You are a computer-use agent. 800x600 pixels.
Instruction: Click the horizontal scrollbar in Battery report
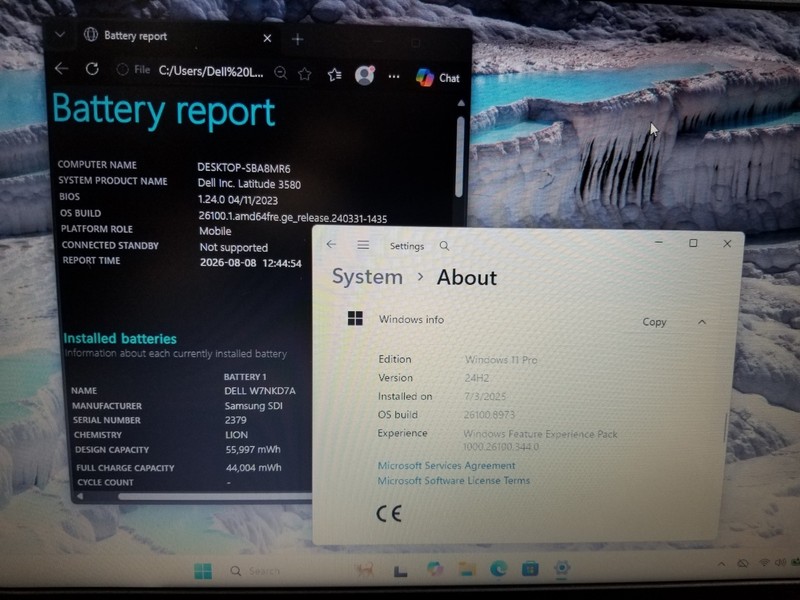(214, 496)
